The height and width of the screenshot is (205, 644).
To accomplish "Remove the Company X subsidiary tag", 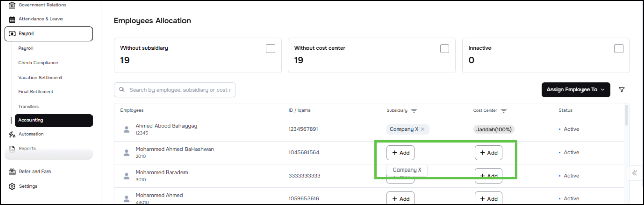I will (x=423, y=129).
